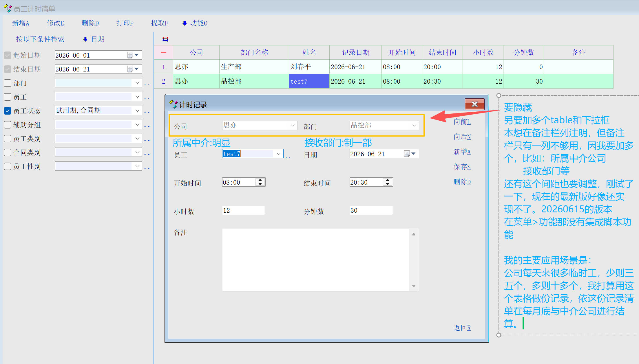Screen dimensions: 639x364
Task: Select the test7 cell in row 2
Action: [x=309, y=81]
